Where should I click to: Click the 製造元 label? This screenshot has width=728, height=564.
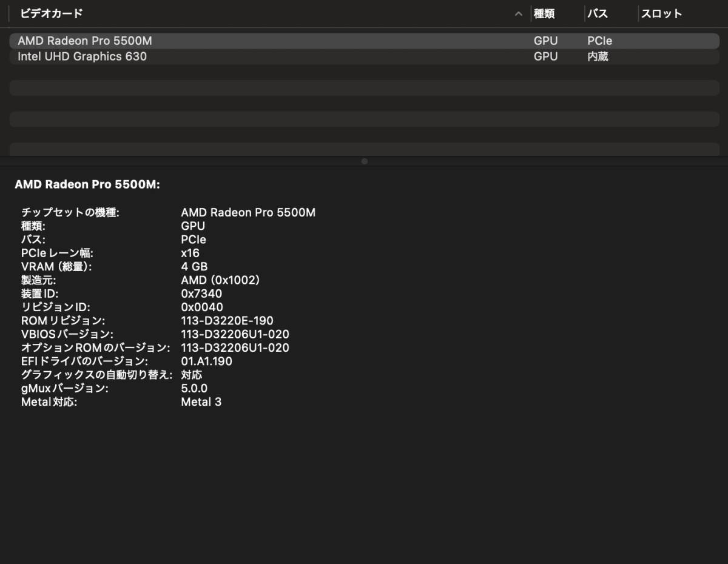38,280
